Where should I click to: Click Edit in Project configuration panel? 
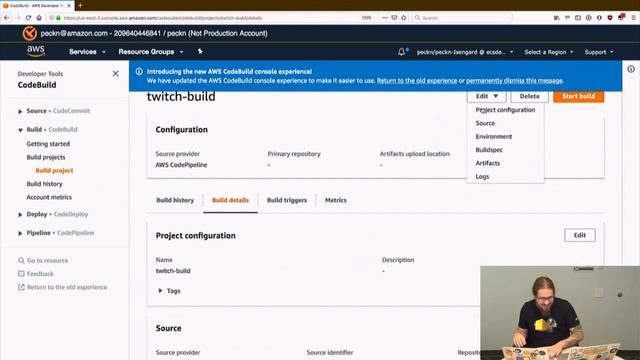580,235
